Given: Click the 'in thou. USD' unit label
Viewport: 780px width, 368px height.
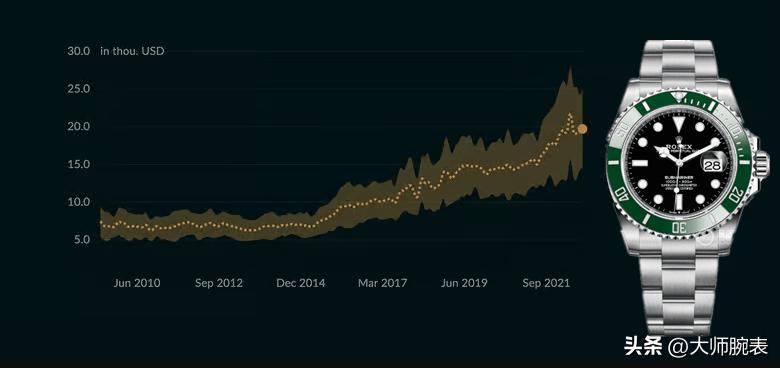Looking at the screenshot, I should (x=132, y=51).
